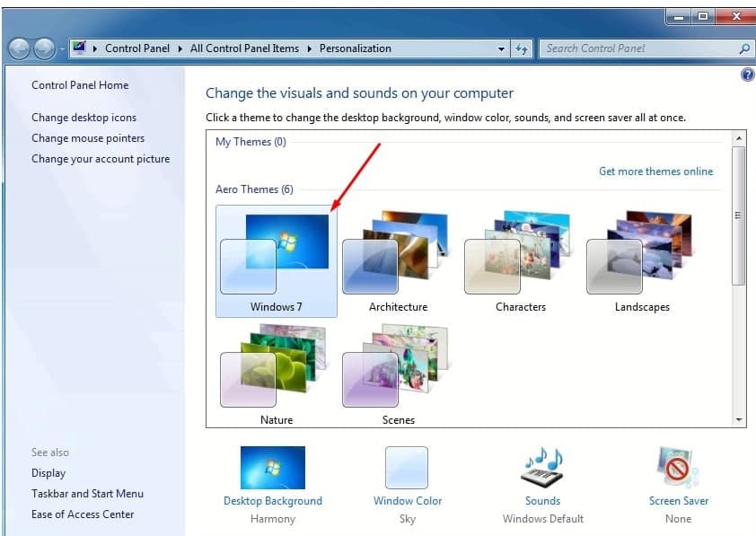This screenshot has height=536, width=756.
Task: Click the themes list scrollbar thumb
Action: coord(739,215)
